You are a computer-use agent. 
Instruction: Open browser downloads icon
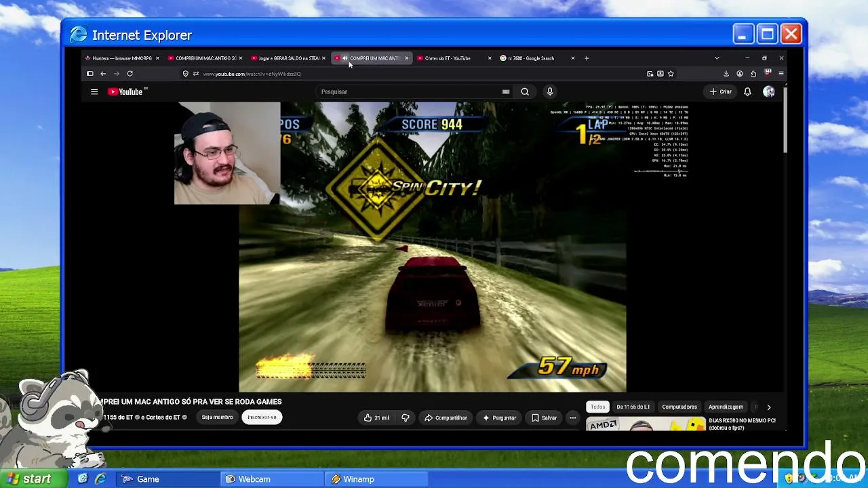pyautogui.click(x=726, y=74)
